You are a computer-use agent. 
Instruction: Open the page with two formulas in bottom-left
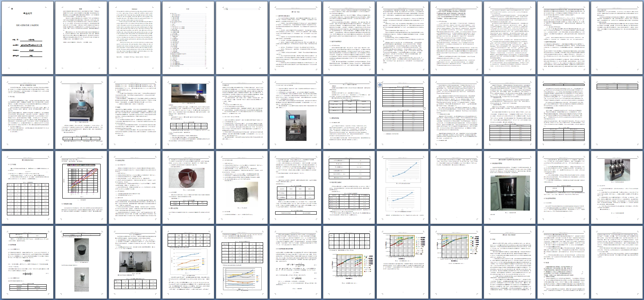[27, 263]
